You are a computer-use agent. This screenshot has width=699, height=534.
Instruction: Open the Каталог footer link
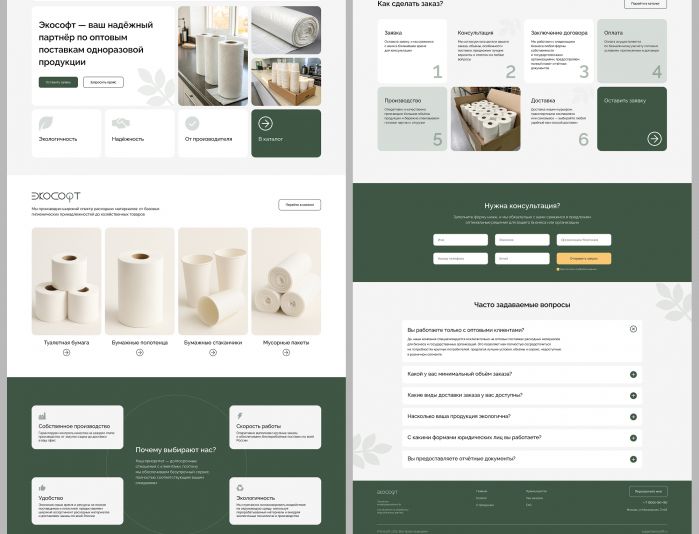tap(481, 498)
